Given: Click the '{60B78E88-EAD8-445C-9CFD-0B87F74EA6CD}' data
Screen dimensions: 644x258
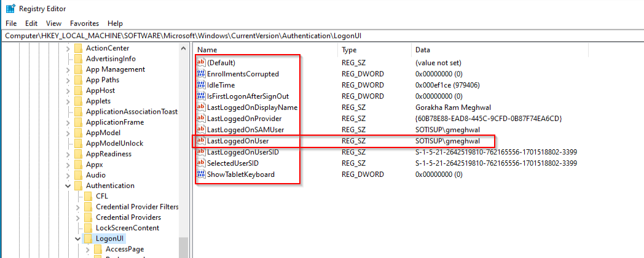Looking at the screenshot, I should pos(489,119).
